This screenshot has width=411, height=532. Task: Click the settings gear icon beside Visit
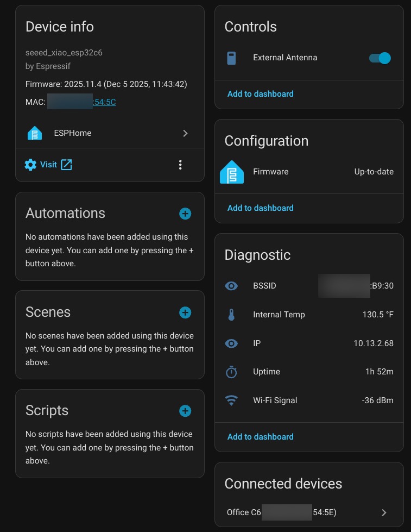[x=31, y=165]
